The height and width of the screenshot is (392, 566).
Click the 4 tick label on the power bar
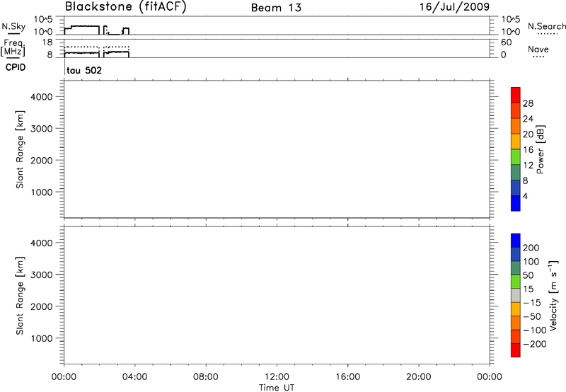525,196
